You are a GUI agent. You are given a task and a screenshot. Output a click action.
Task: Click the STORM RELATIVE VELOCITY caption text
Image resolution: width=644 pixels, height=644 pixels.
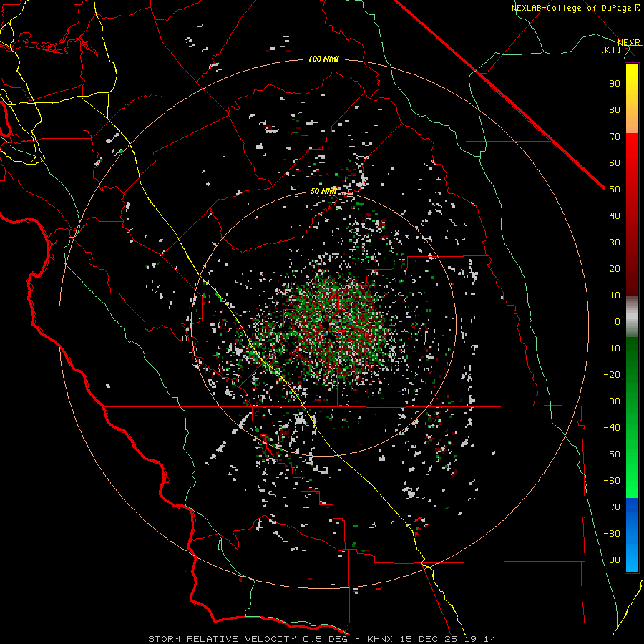222,639
